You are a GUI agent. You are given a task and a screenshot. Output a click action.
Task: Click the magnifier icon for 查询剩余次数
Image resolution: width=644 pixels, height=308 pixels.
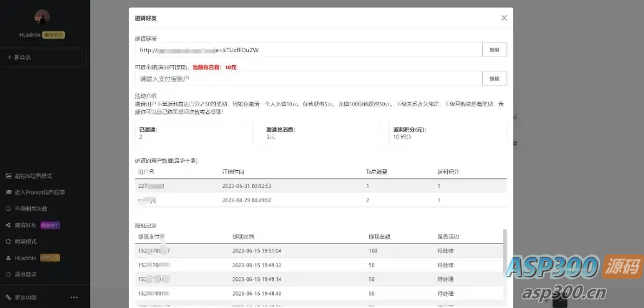coord(8,209)
